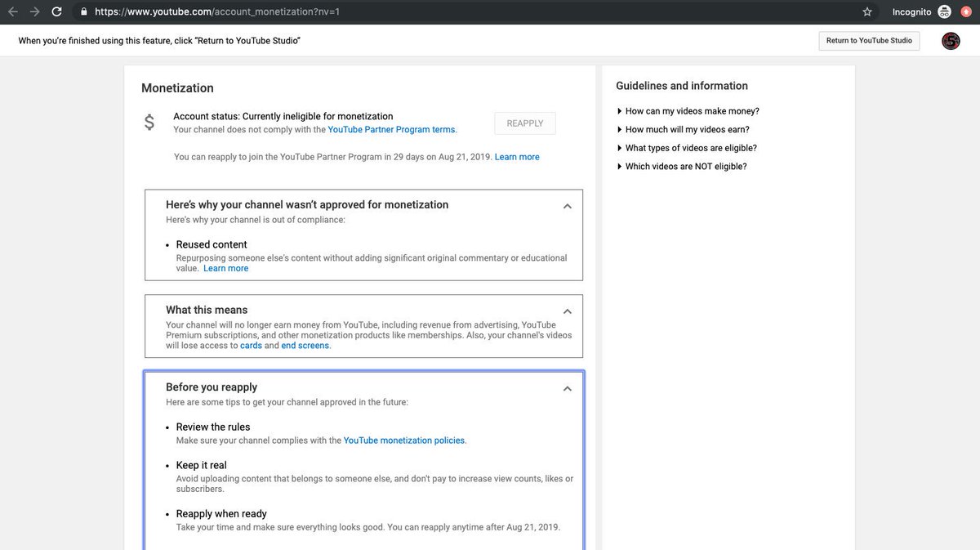The width and height of the screenshot is (980, 550).
Task: Click the Review the rules heading
Action: (213, 427)
